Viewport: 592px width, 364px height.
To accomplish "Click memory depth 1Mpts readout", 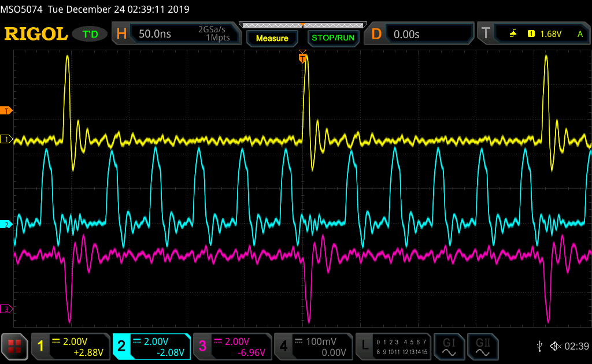I will coord(218,38).
